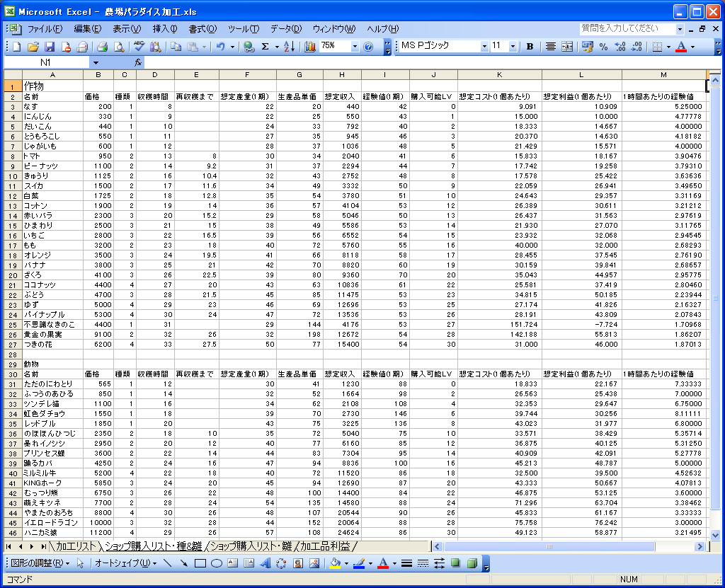The image size is (725, 588).
Task: Apply percent style formatting
Action: click(x=603, y=46)
